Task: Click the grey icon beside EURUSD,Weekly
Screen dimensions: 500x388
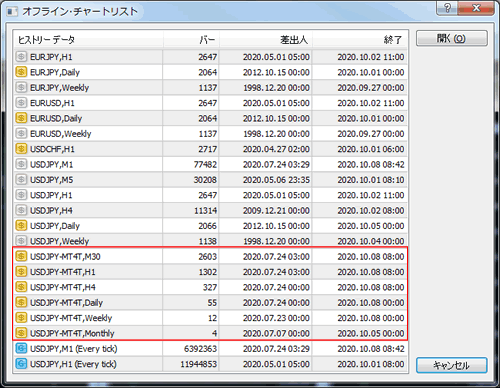Action: pyautogui.click(x=21, y=133)
